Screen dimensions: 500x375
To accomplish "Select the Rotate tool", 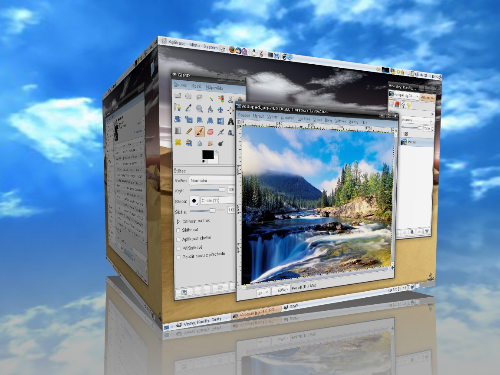I will 178,119.
